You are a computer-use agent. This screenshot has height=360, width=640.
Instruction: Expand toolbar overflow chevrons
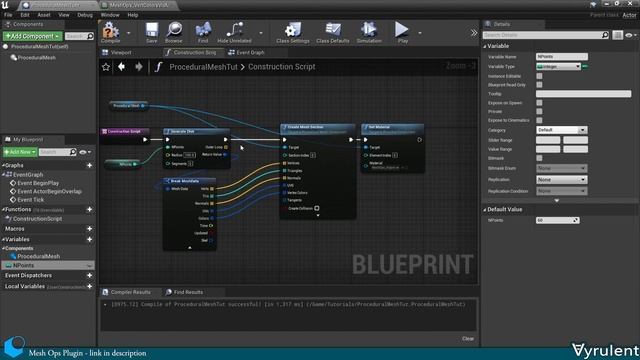pos(473,33)
